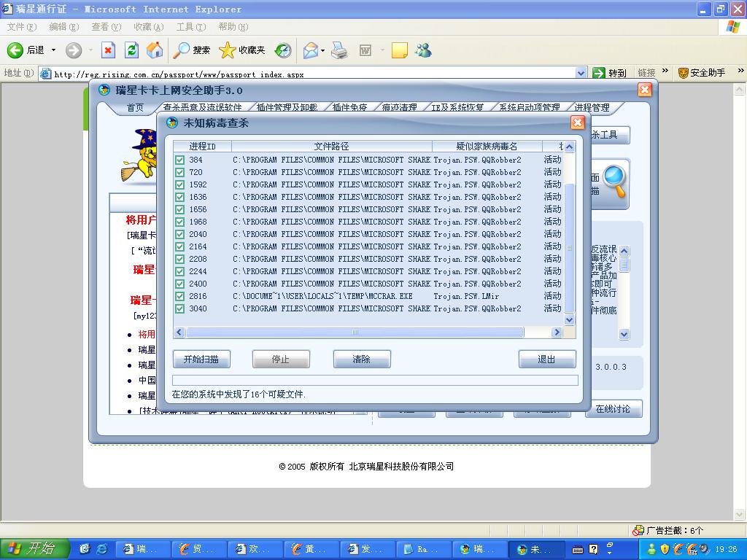Go to Home page icon

click(x=155, y=50)
